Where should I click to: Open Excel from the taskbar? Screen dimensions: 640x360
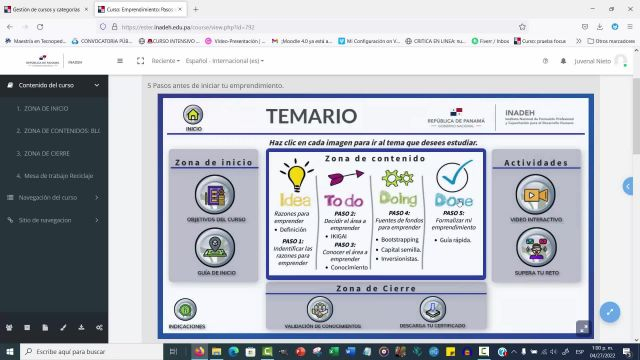pos(334,351)
